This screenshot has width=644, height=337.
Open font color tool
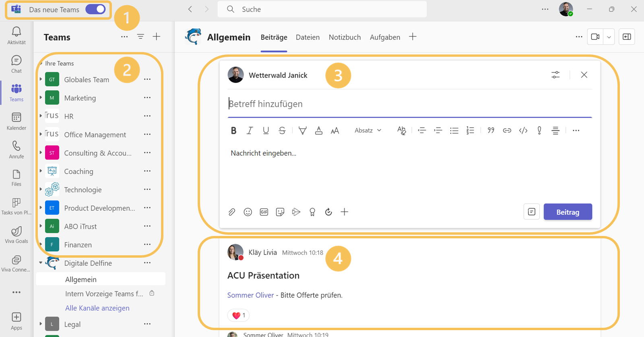(x=319, y=130)
